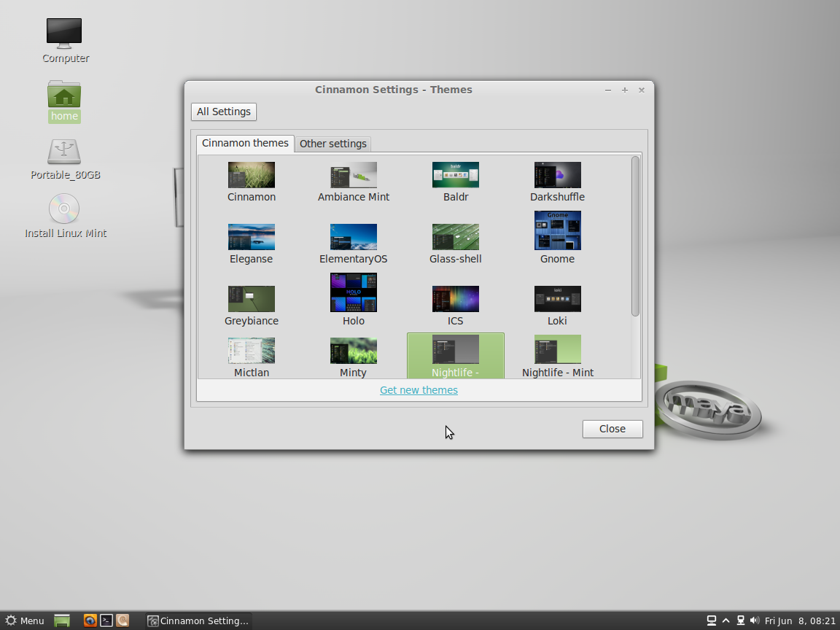Viewport: 840px width, 630px height.
Task: Select the Cinnamon theme
Action: (252, 182)
